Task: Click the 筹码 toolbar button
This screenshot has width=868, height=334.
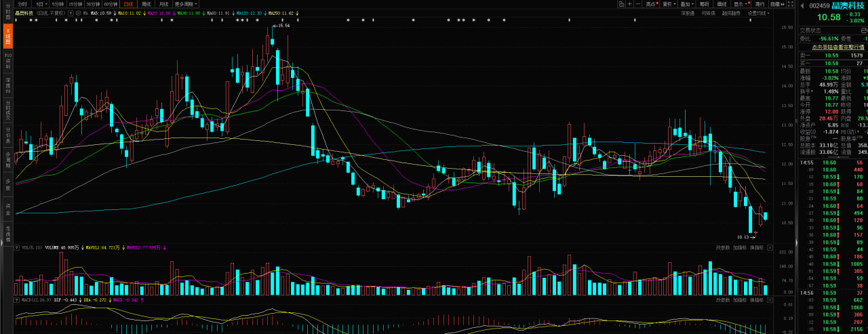Action: [x=705, y=4]
